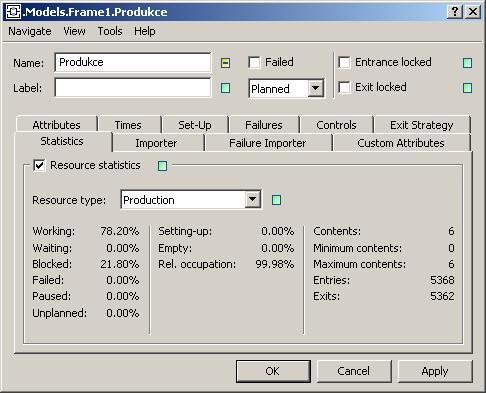The height and width of the screenshot is (393, 486).
Task: Toggle green inheritance square next to Exit locked
Action: point(468,88)
